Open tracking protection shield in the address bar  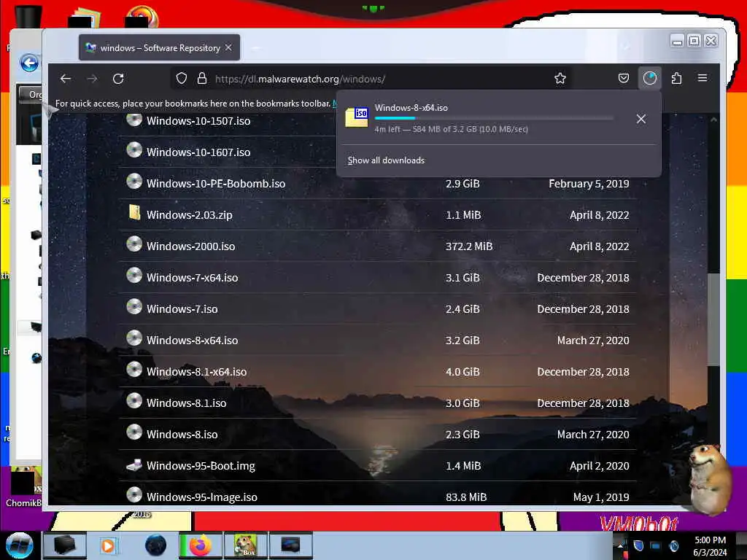182,79
